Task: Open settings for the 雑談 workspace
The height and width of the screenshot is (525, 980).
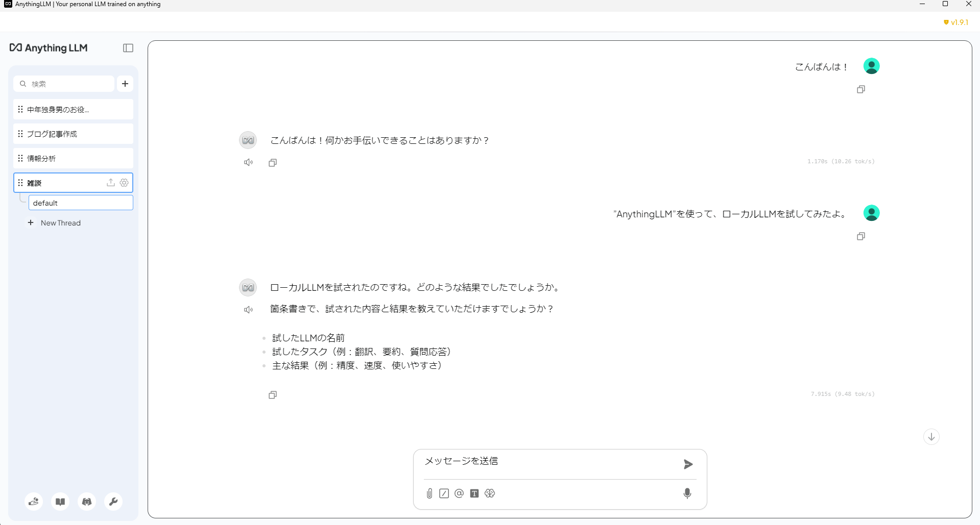Action: 124,182
